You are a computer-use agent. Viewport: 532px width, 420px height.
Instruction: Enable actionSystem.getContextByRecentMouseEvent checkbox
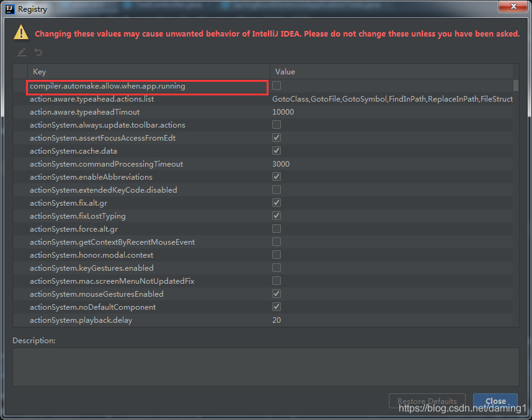click(x=277, y=242)
